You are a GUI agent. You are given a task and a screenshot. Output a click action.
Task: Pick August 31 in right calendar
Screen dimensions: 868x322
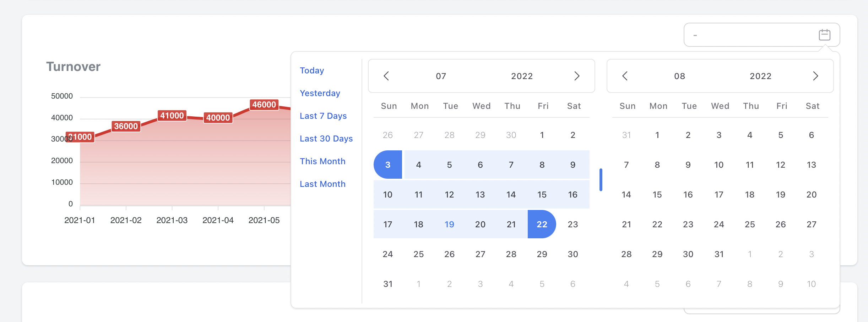pyautogui.click(x=719, y=254)
